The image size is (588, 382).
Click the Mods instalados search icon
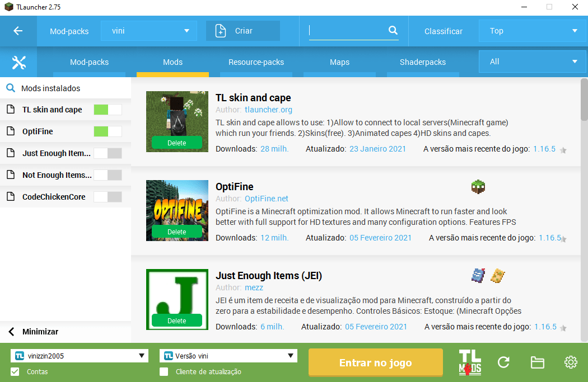coord(11,88)
